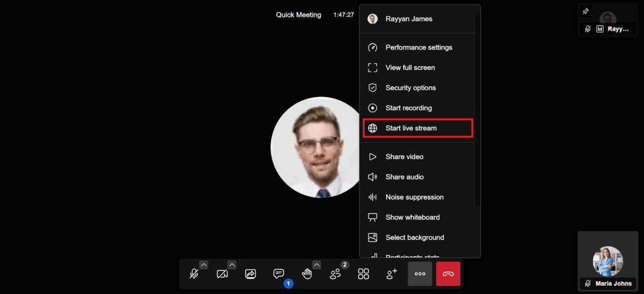Open the share screen button

[250, 274]
